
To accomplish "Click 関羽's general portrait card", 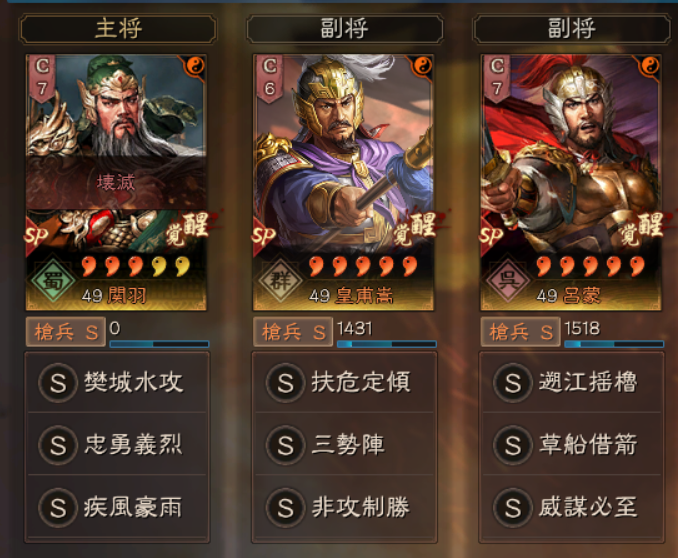I will click(x=116, y=182).
